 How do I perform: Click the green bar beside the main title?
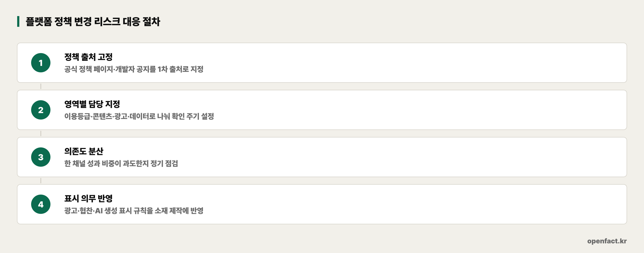pos(18,21)
